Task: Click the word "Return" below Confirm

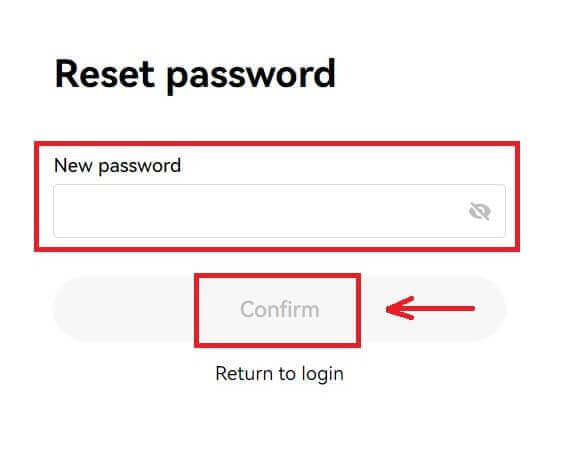Action: 244,374
